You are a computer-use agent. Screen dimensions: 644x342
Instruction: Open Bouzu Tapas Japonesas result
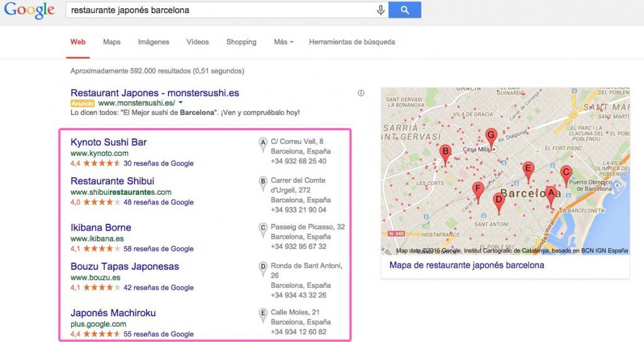[125, 267]
